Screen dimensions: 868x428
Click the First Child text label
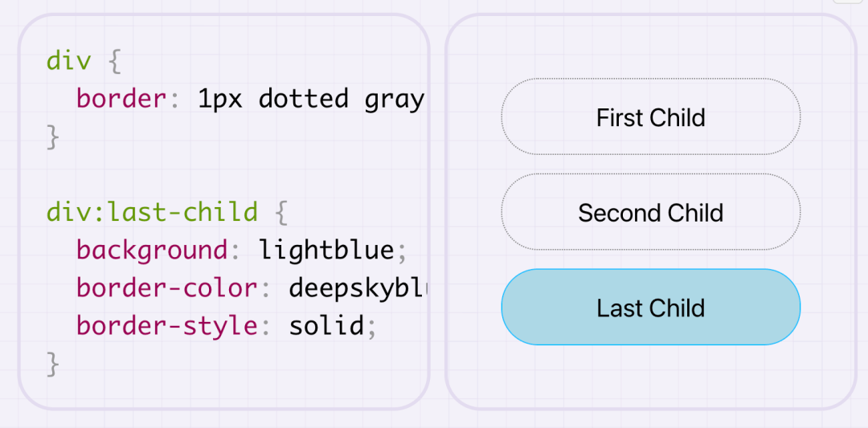pyautogui.click(x=651, y=117)
